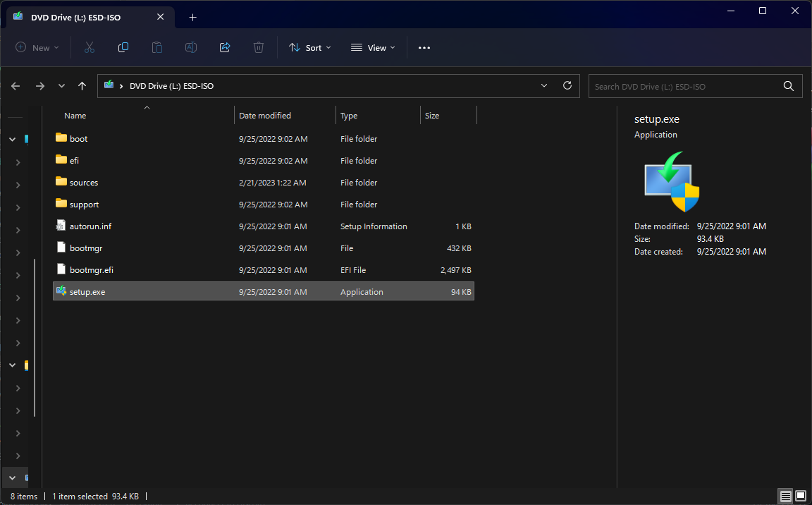The image size is (812, 505).
Task: Click the Rename icon in toolbar
Action: [x=191, y=48]
